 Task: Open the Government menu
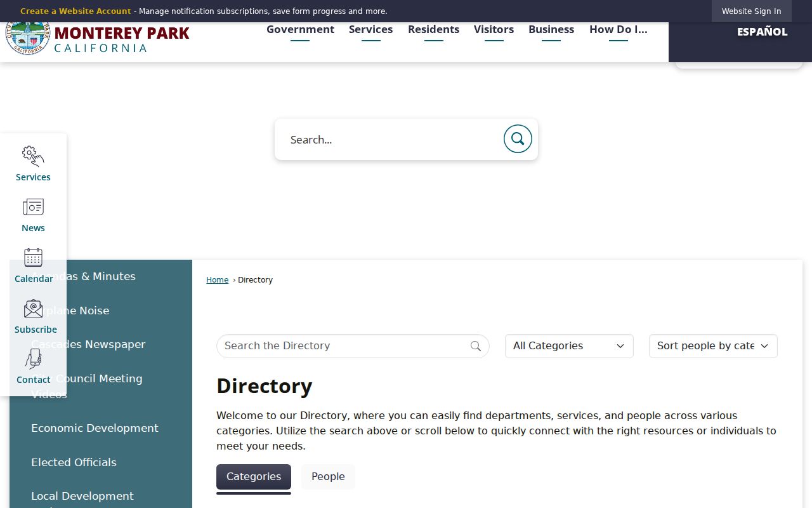click(300, 30)
